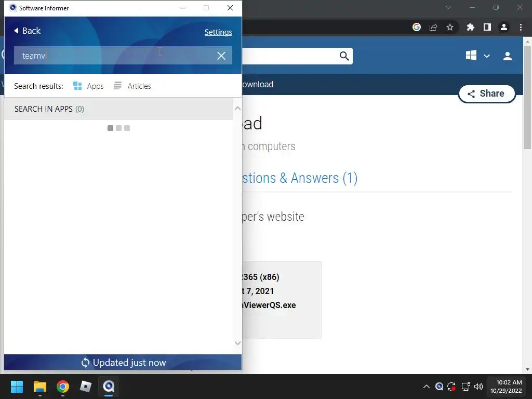This screenshot has width=532, height=399.
Task: Click the refresh icon in status bar
Action: pyautogui.click(x=86, y=363)
